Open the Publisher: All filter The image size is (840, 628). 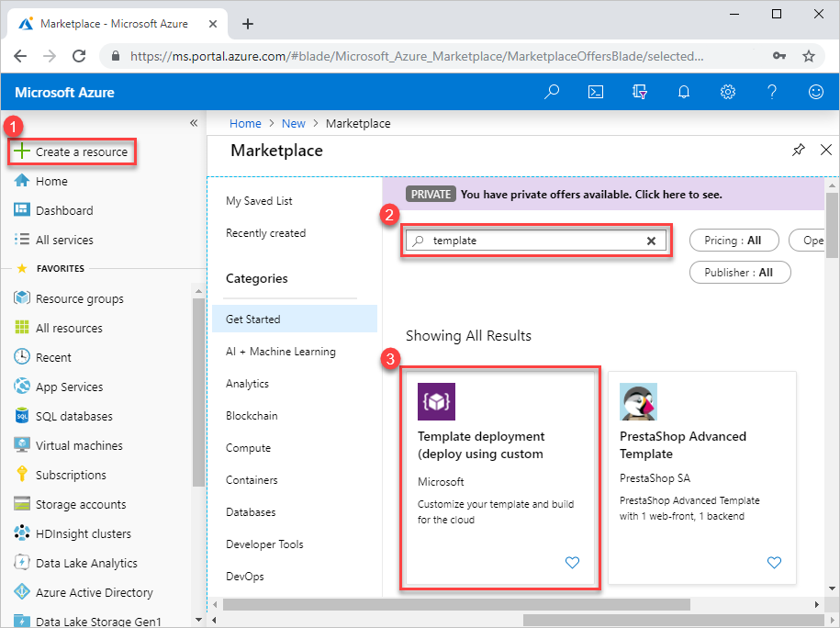[740, 272]
